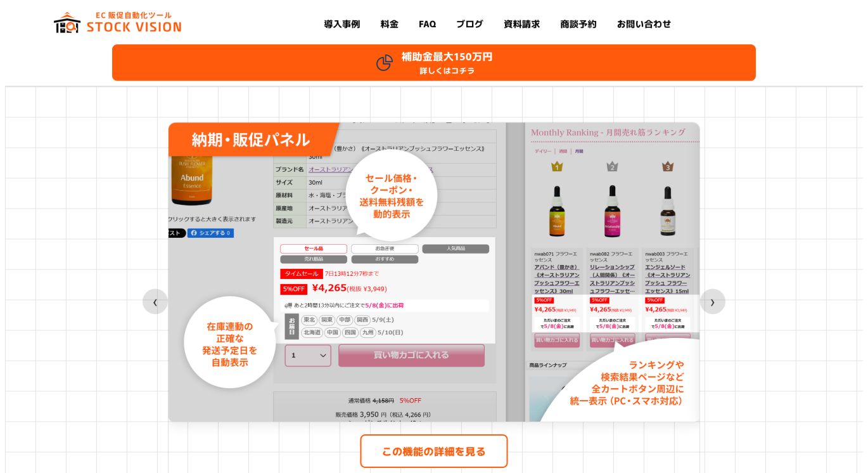Open the ブログ menu item
The width and height of the screenshot is (868, 473).
(x=469, y=24)
